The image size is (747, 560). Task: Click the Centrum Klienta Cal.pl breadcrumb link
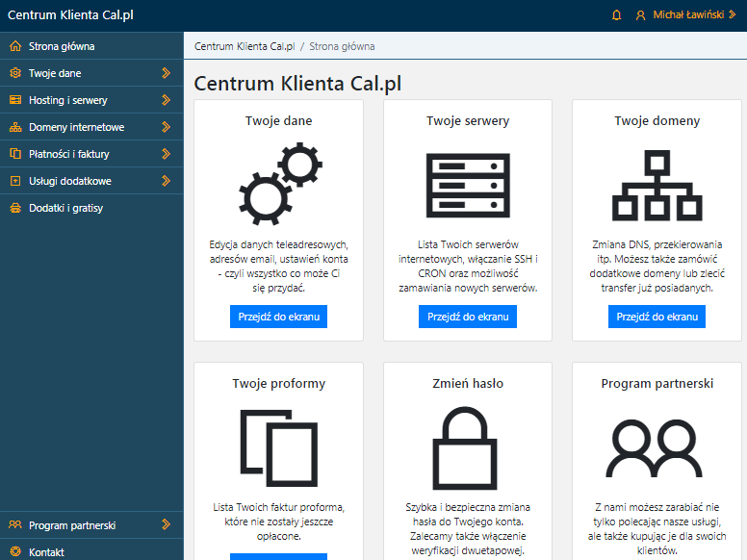point(245,46)
